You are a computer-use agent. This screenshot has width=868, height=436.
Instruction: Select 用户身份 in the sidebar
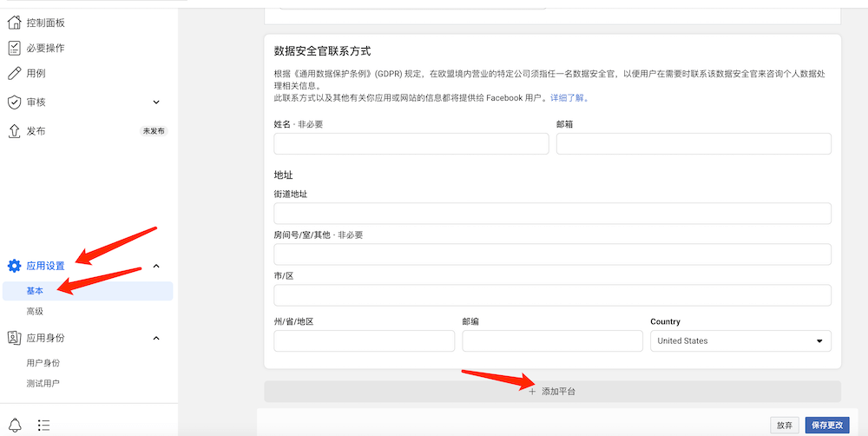tap(43, 362)
